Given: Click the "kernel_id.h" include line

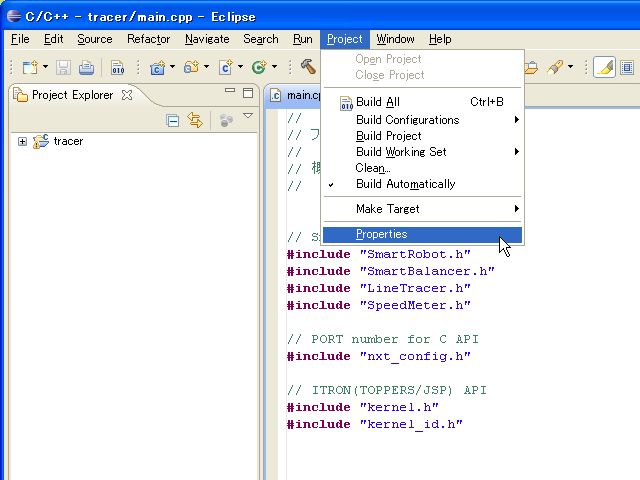Looking at the screenshot, I should 375,424.
